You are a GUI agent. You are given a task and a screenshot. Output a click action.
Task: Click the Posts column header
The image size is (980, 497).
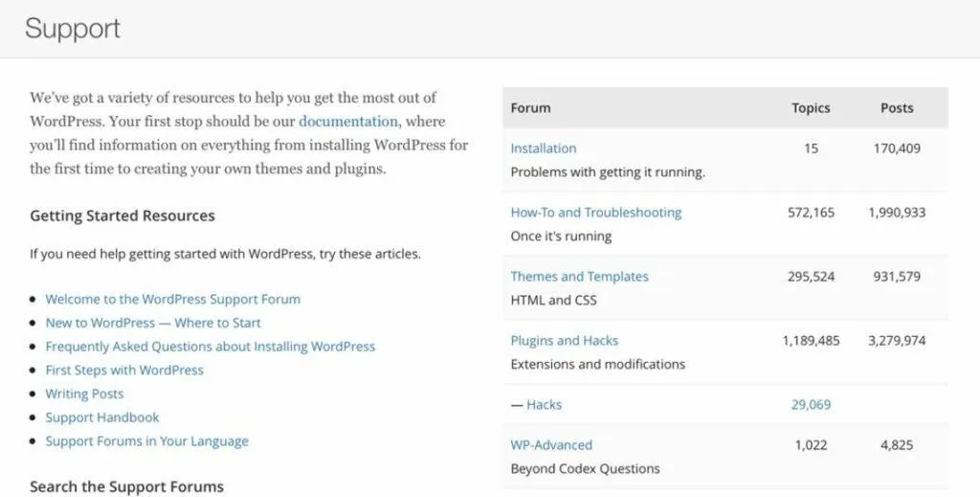(897, 107)
